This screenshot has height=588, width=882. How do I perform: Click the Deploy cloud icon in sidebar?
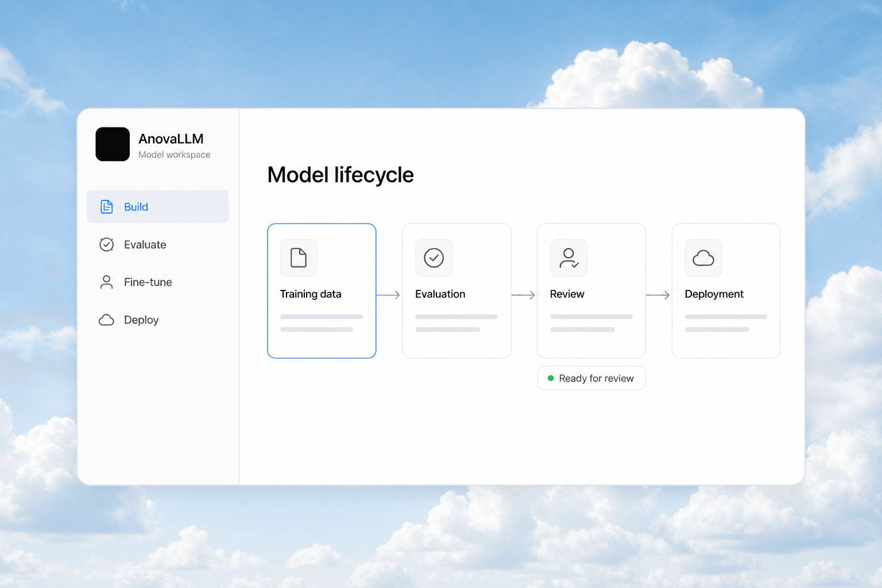pyautogui.click(x=107, y=320)
